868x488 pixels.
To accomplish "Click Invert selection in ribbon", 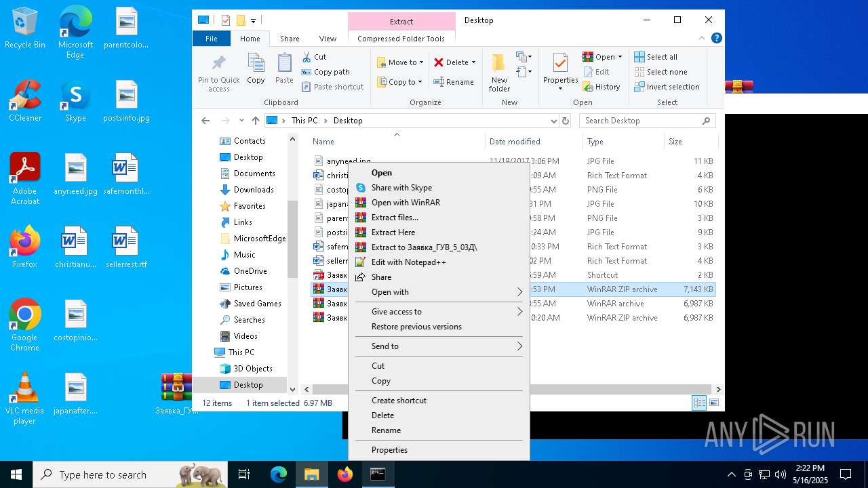I will pyautogui.click(x=667, y=87).
